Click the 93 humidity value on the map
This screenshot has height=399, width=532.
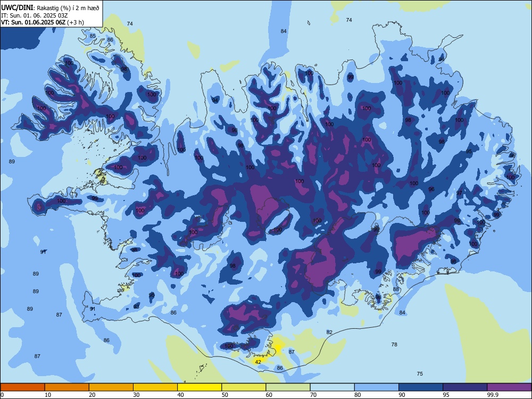click(136, 307)
